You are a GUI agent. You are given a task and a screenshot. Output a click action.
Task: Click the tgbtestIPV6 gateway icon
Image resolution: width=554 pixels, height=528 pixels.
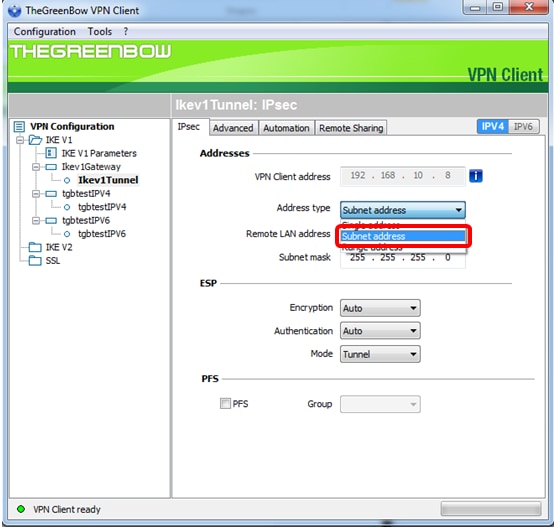pos(51,221)
